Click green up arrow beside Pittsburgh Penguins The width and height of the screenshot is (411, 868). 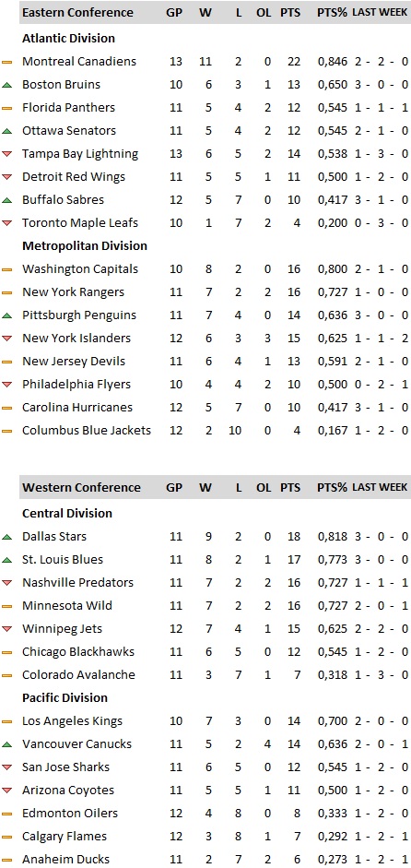click(6, 315)
